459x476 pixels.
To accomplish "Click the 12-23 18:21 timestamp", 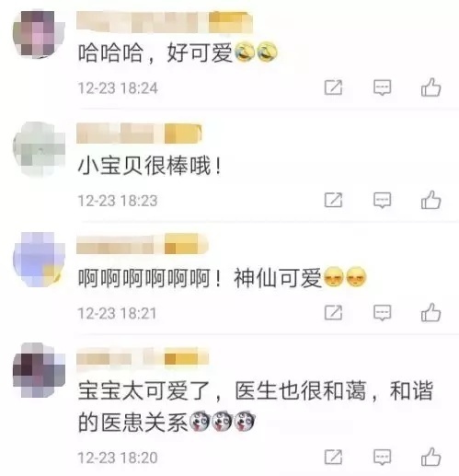I will 118,313.
